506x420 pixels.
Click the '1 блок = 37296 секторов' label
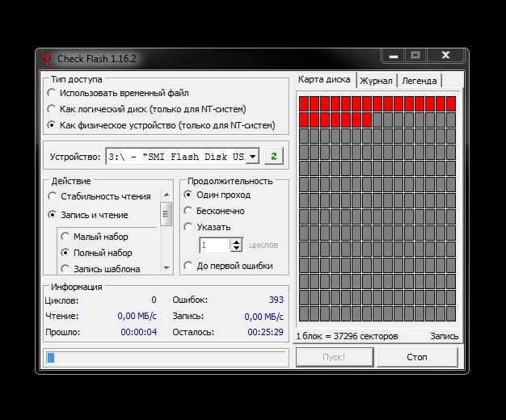coord(347,336)
